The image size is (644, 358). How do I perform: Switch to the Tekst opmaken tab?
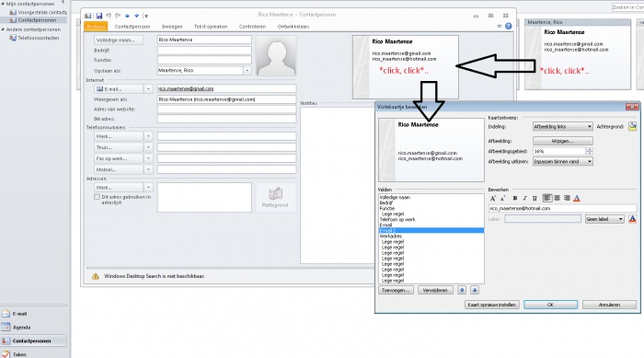(211, 27)
